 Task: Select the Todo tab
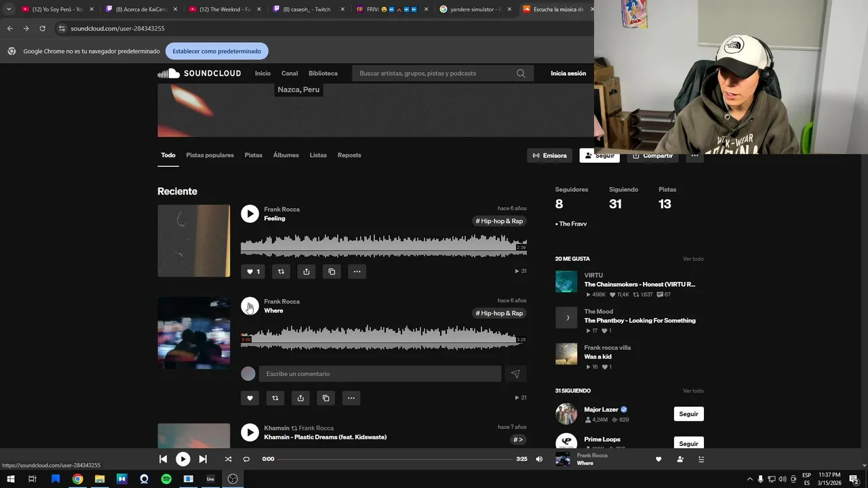(x=168, y=155)
